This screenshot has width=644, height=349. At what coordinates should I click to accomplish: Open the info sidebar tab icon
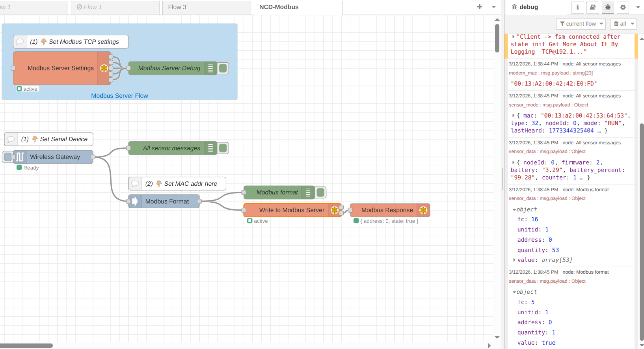coord(577,7)
